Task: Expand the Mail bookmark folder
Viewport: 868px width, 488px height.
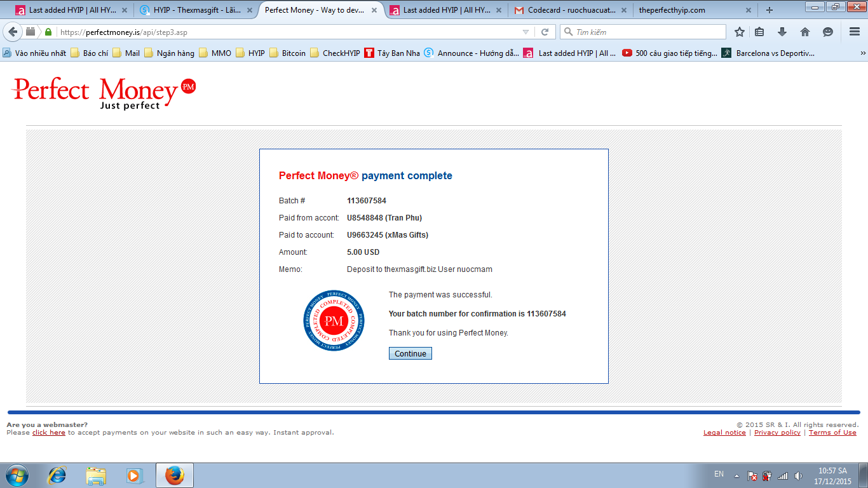Action: [x=126, y=53]
